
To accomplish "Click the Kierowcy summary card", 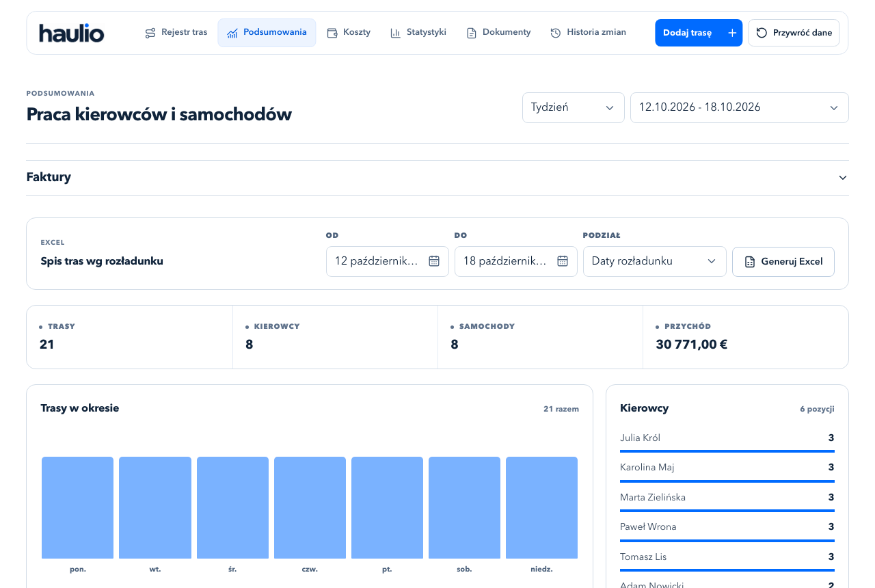I will click(x=335, y=337).
